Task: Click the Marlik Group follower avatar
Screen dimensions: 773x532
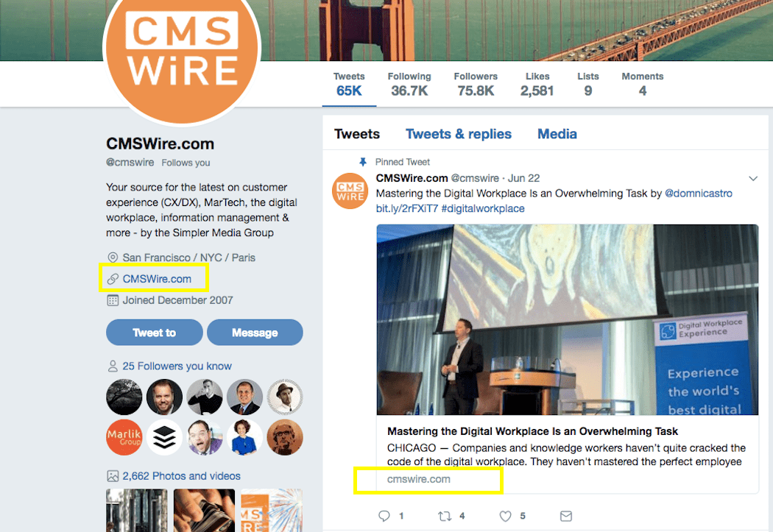Action: [x=124, y=437]
